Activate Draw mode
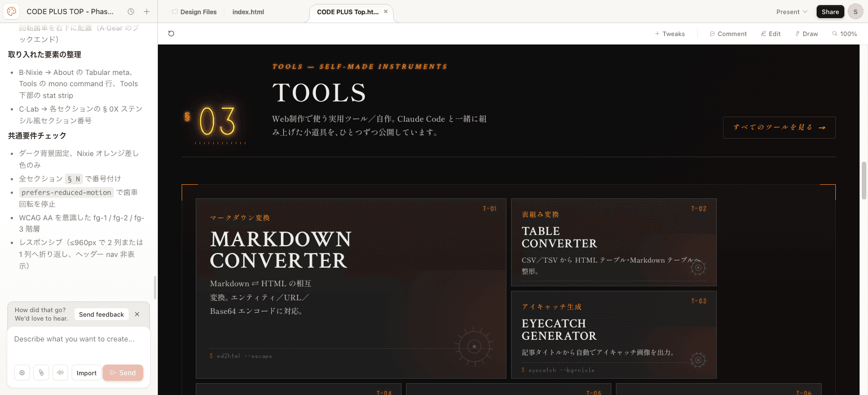The image size is (868, 395). 807,34
